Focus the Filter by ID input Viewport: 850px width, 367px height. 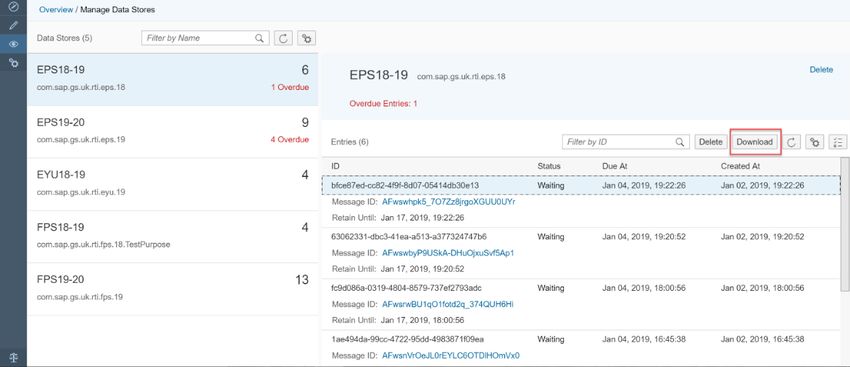(626, 142)
